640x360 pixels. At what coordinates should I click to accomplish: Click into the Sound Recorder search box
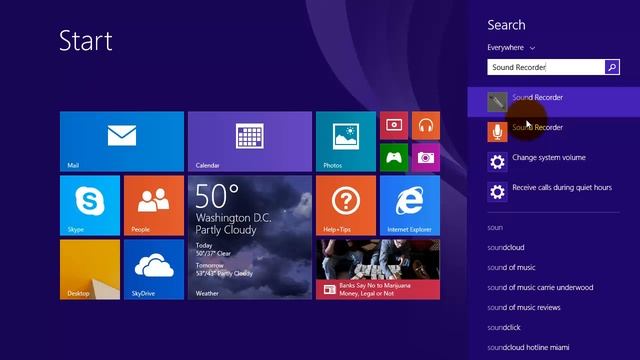(x=546, y=67)
